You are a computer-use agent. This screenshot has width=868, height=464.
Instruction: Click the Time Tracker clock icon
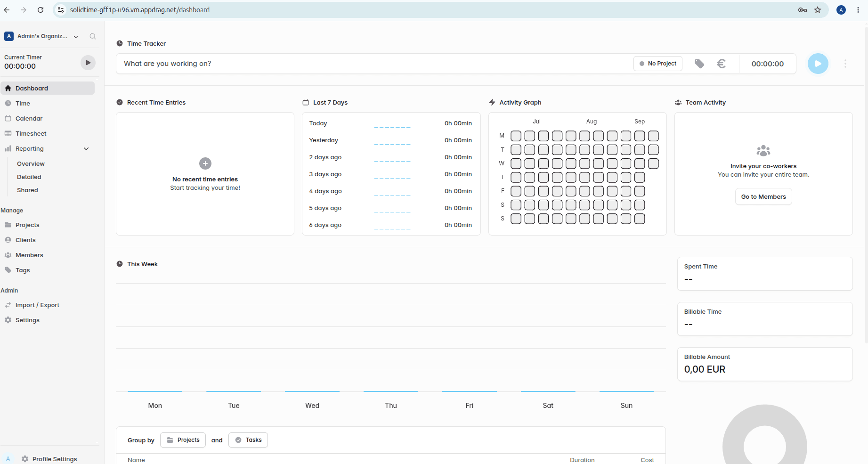[120, 43]
